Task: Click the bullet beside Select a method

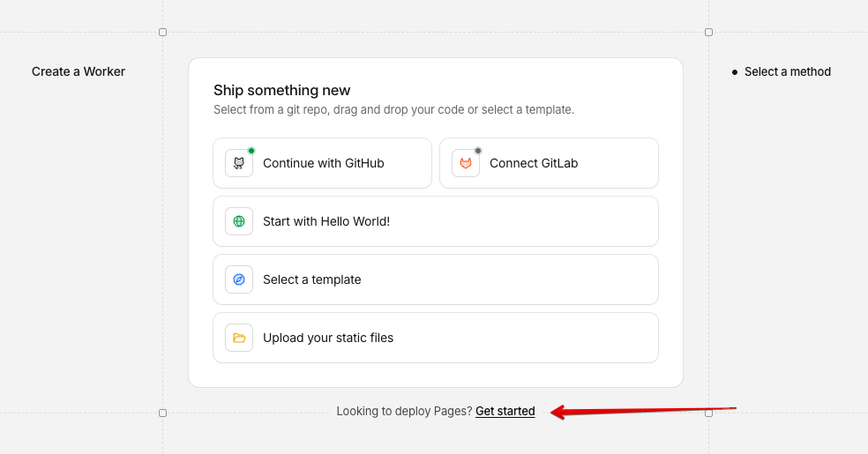Action: pyautogui.click(x=735, y=72)
